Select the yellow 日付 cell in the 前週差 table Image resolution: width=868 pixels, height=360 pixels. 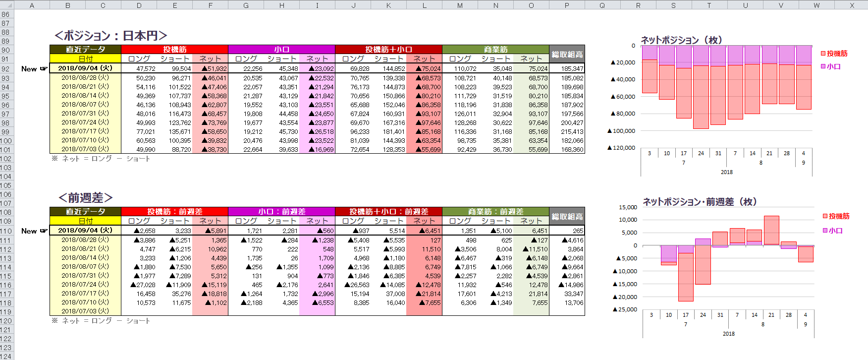pyautogui.click(x=85, y=221)
